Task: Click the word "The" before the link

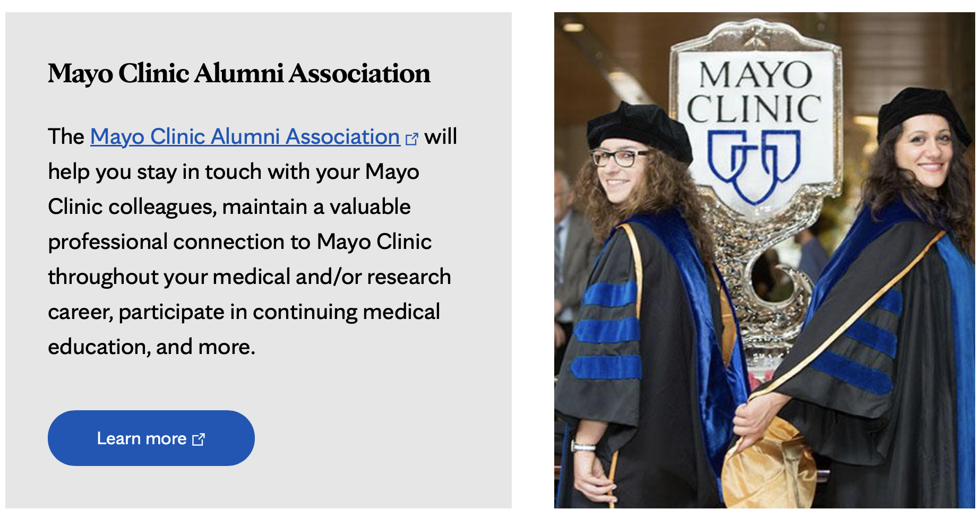Action: tap(66, 137)
